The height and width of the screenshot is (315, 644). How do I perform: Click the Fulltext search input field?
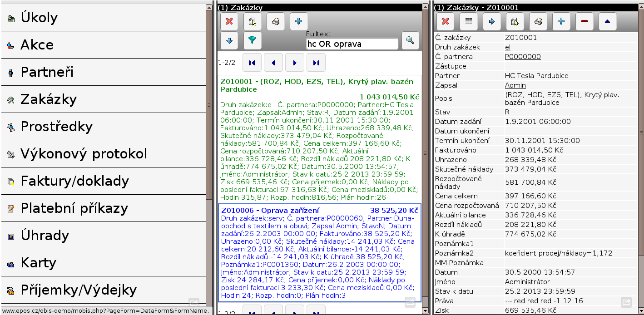(352, 44)
